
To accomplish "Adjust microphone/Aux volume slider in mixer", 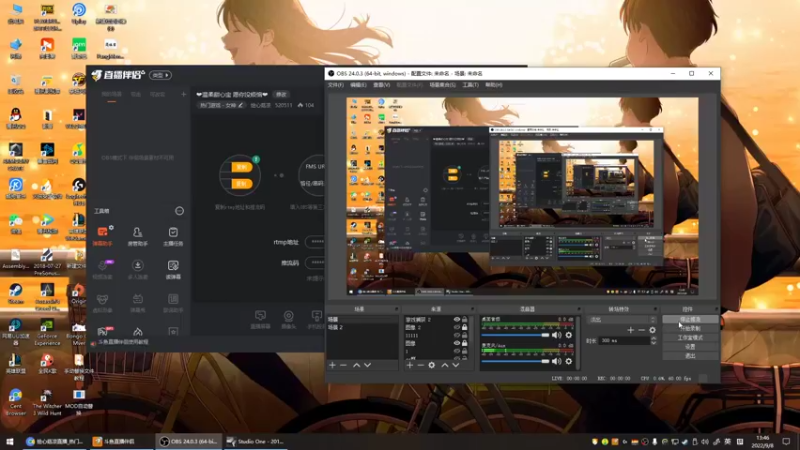I will pos(515,361).
